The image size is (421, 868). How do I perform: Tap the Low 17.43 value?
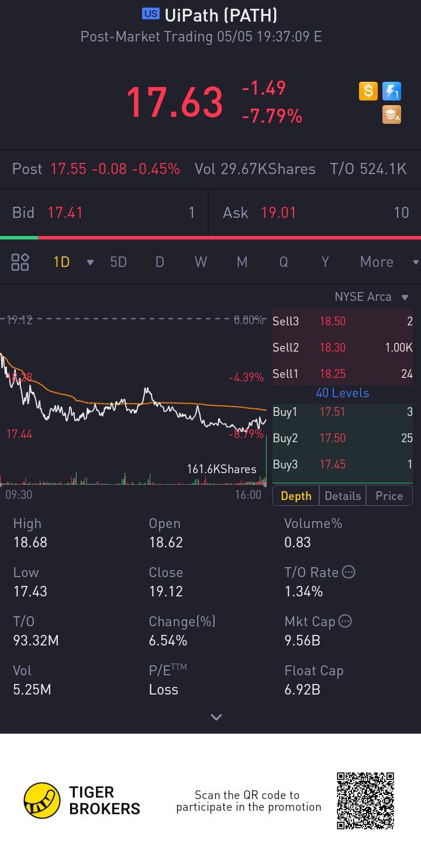click(x=30, y=591)
